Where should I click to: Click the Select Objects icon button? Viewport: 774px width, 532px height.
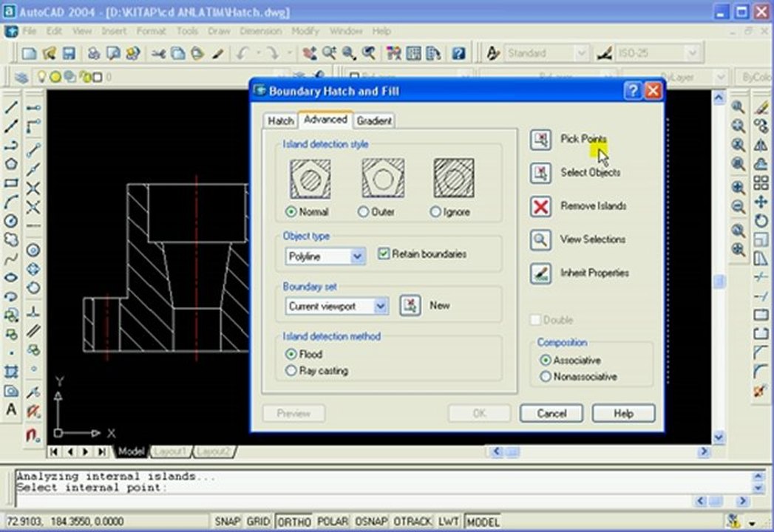(x=540, y=173)
